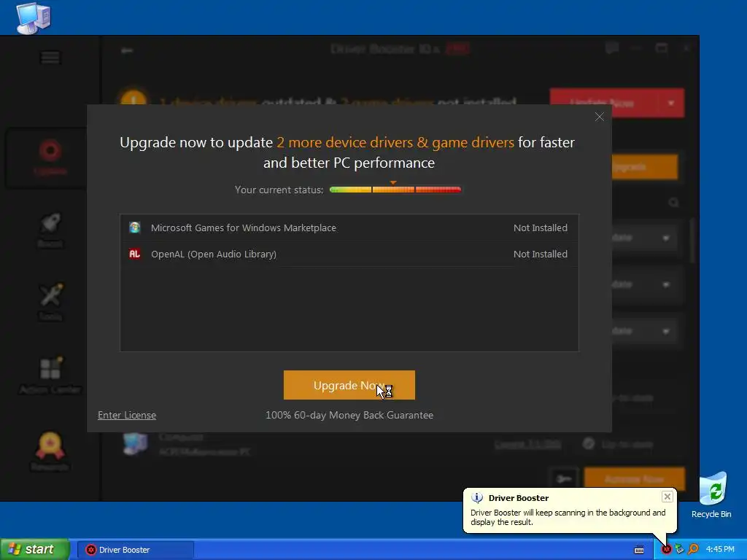The image size is (747, 560).
Task: Expand the Update Now dropdown arrow
Action: (671, 103)
